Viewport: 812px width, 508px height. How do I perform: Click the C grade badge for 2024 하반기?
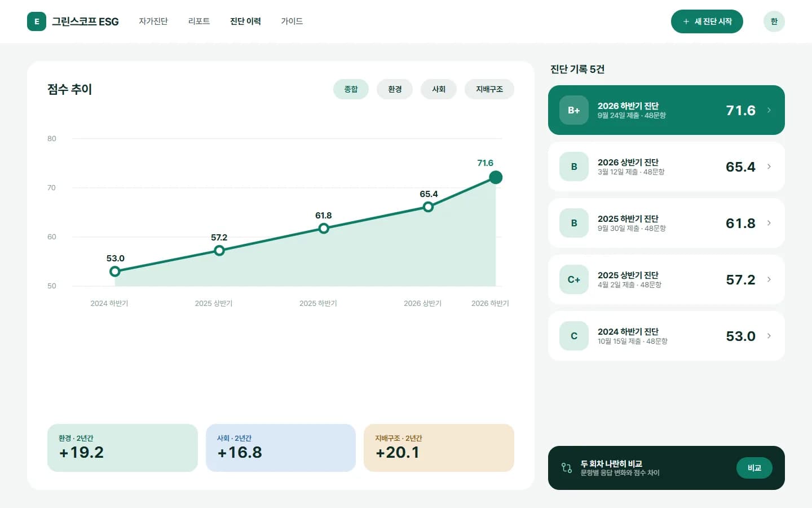(574, 336)
